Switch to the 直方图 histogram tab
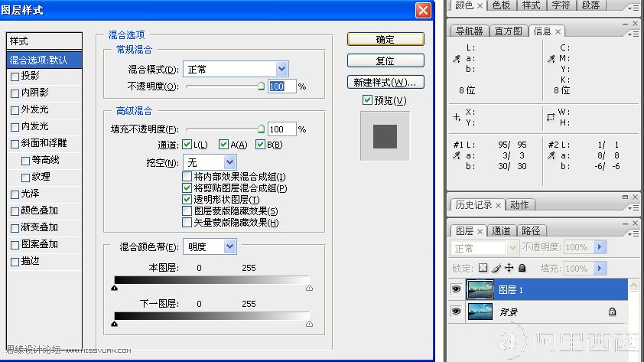This screenshot has height=362, width=644. (508, 31)
